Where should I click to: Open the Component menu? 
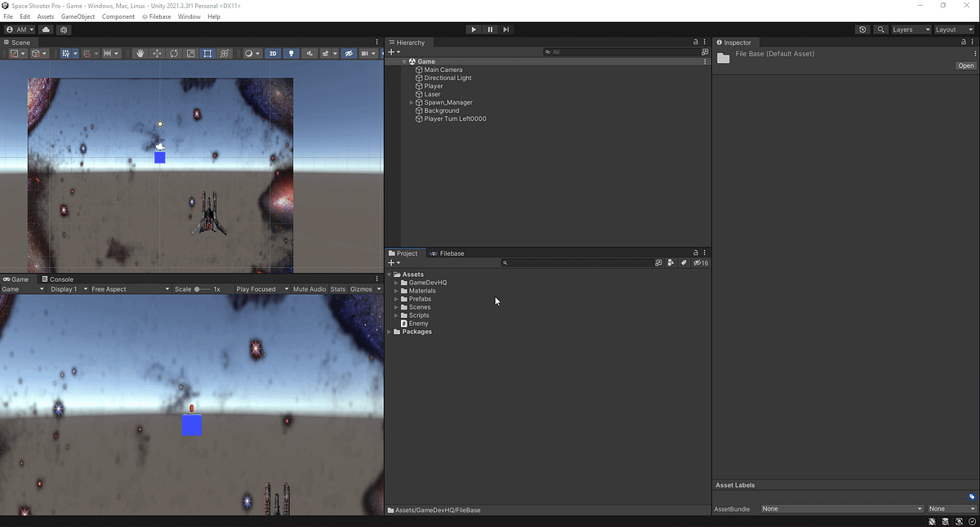coord(118,16)
